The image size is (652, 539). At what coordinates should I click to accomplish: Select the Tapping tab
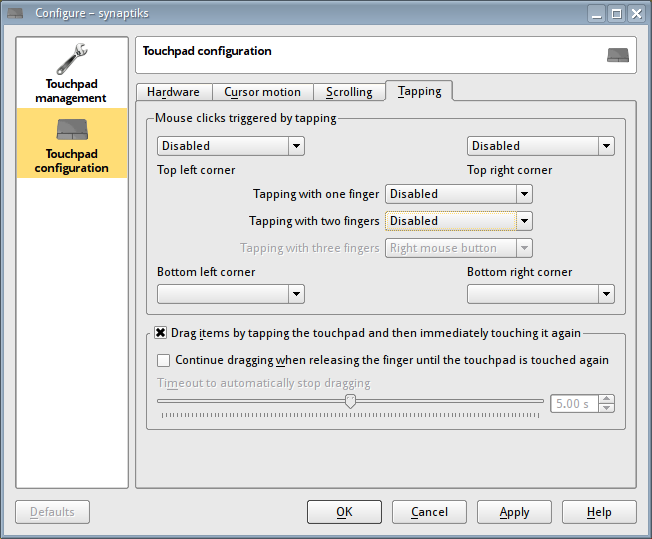coord(419,91)
